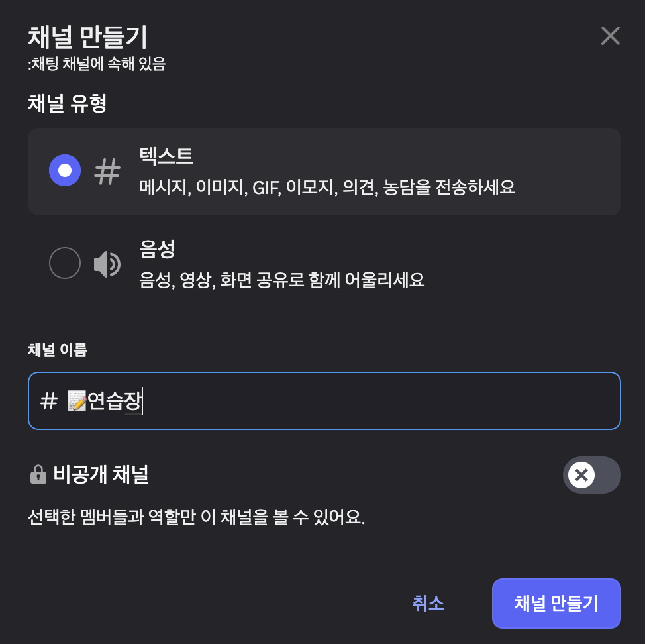Select the 텍스트 radio button
This screenshot has width=645, height=644.
click(64, 170)
